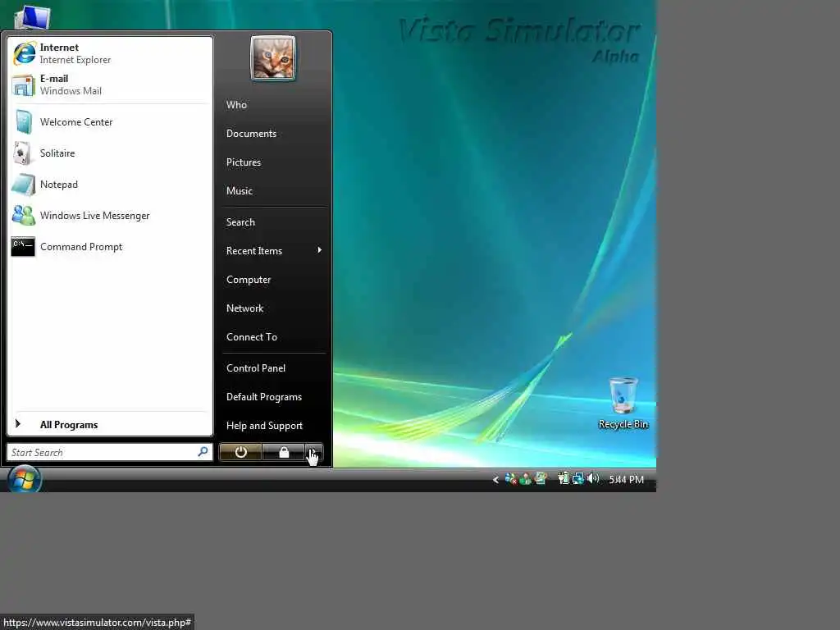The width and height of the screenshot is (840, 630).
Task: Open the Windows Mail envelope icon
Action: coord(23,84)
